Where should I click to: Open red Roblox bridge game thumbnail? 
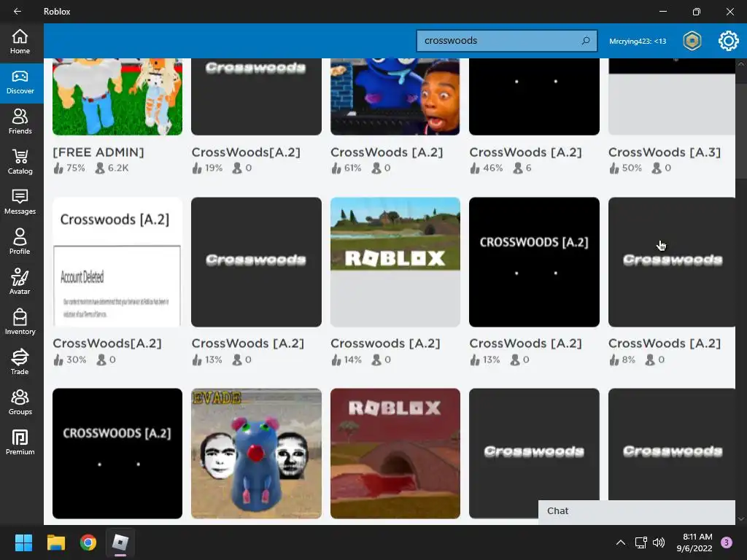(x=395, y=454)
